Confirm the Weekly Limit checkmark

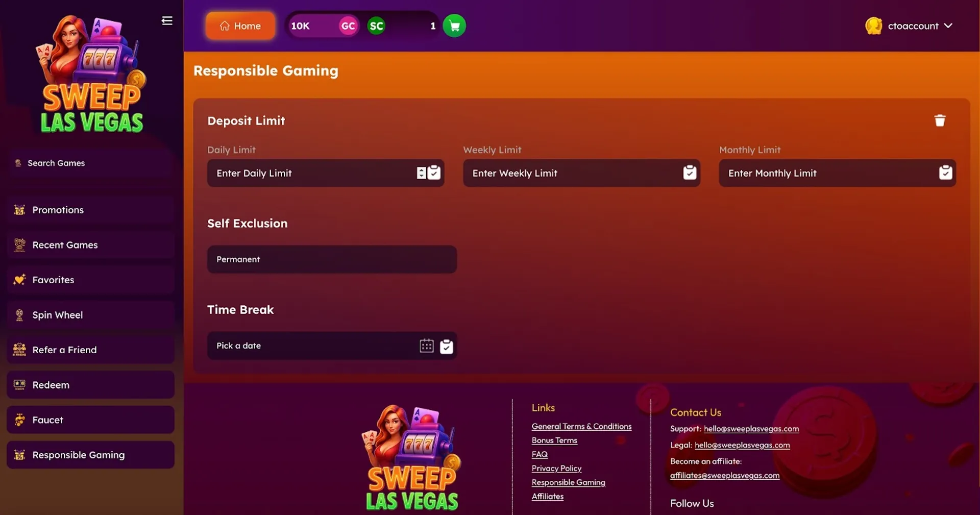690,173
